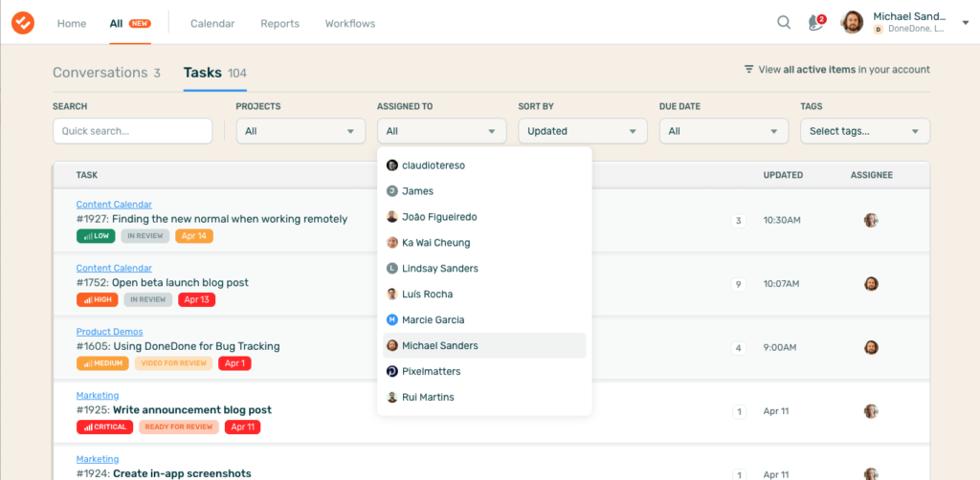Open task #1927 Finding the new normal
Image resolution: width=980 pixels, height=480 pixels.
pos(212,219)
